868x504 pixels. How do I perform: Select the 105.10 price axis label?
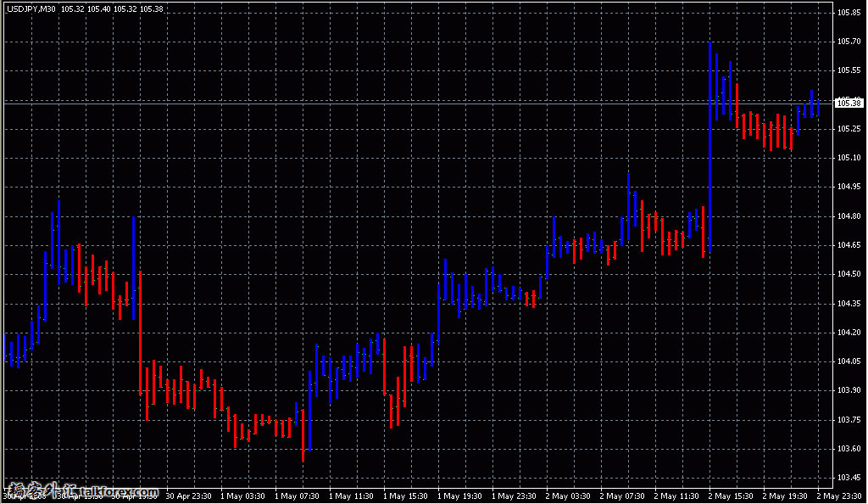point(849,158)
